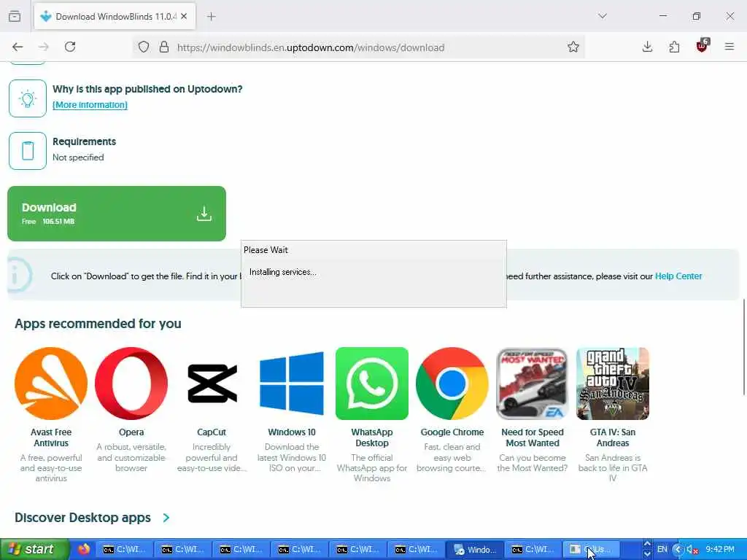Open a new browser tab
The image size is (747, 560).
point(212,17)
